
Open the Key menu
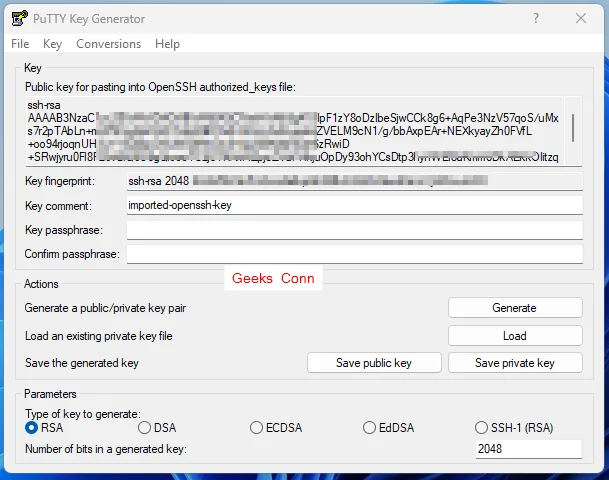(52, 44)
